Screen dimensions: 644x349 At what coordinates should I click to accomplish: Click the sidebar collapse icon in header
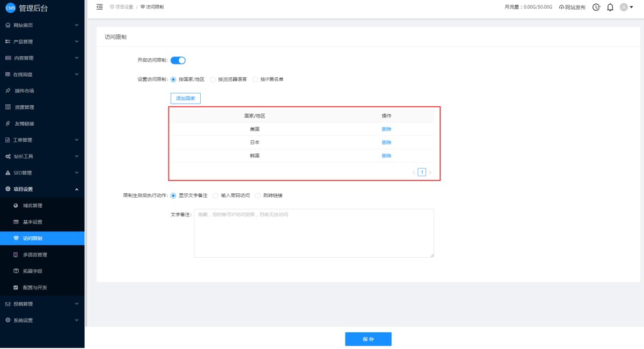pyautogui.click(x=99, y=7)
